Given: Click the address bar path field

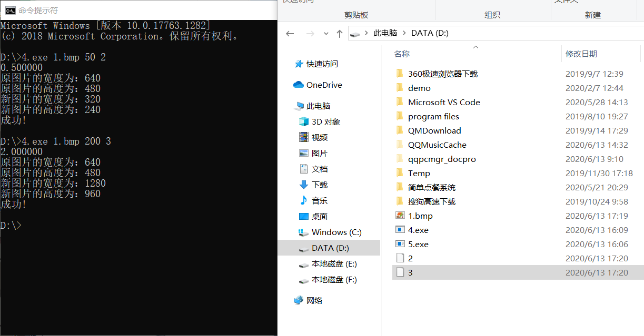Looking at the screenshot, I should [496, 33].
